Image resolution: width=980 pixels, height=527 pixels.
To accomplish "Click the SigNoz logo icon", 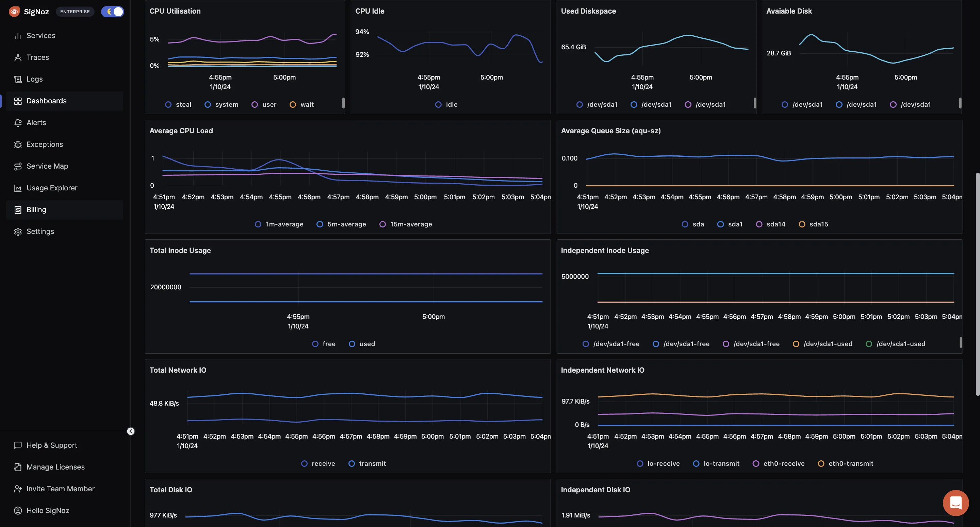I will 14,12.
